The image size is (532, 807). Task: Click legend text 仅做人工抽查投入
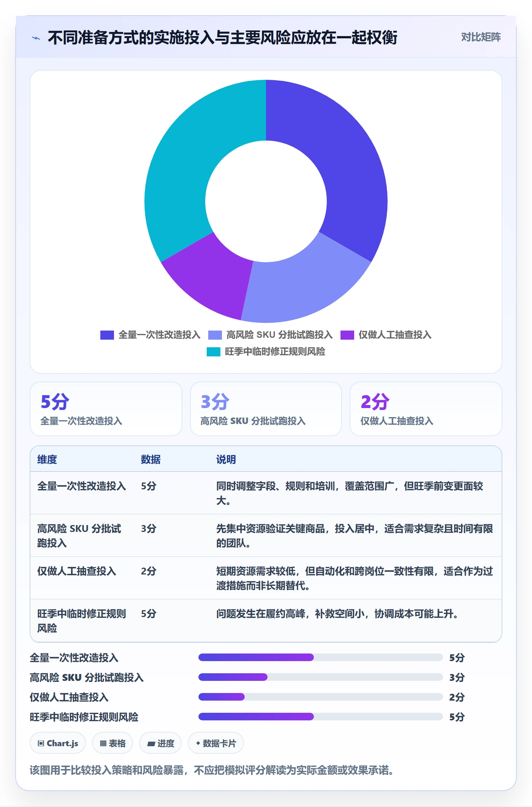tap(395, 335)
